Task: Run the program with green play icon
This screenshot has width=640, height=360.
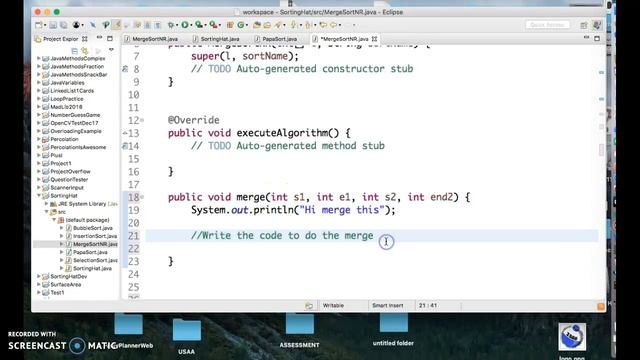Action: 185,25
